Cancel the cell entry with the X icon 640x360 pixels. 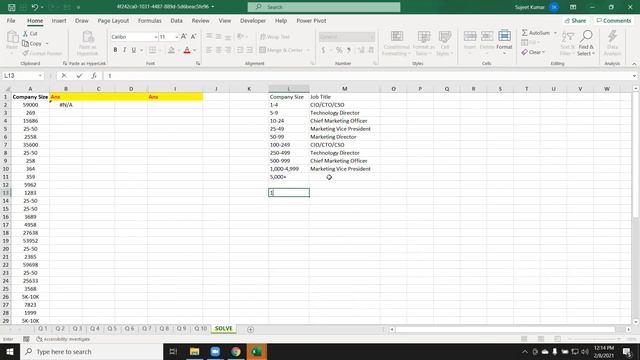pyautogui.click(x=64, y=76)
